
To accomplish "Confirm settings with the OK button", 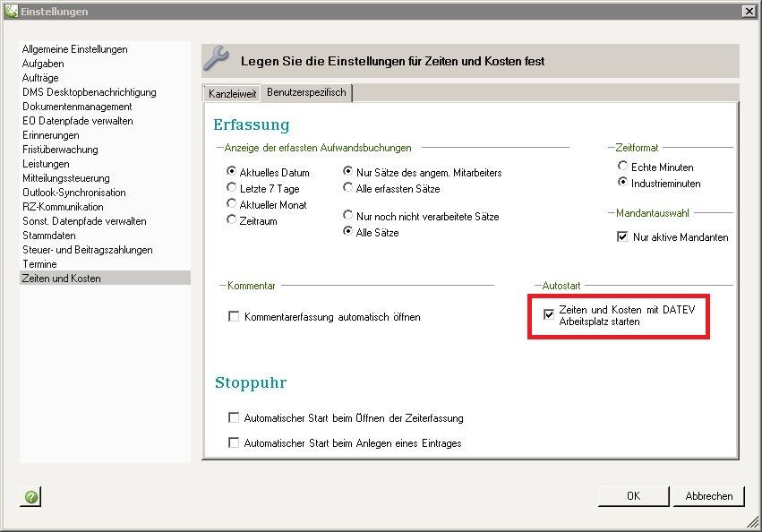I will pyautogui.click(x=633, y=496).
